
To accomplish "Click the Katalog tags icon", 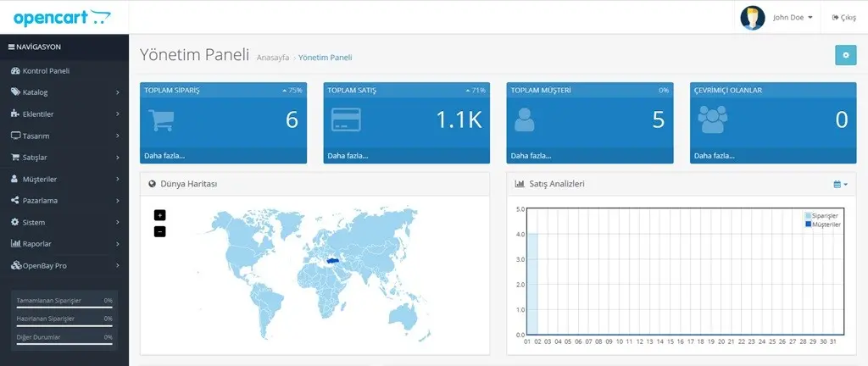I will click(15, 92).
